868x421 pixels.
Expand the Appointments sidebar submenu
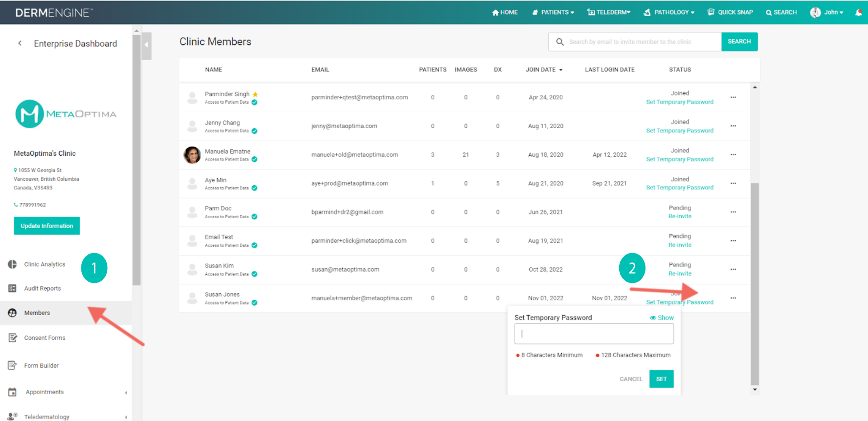pos(126,392)
